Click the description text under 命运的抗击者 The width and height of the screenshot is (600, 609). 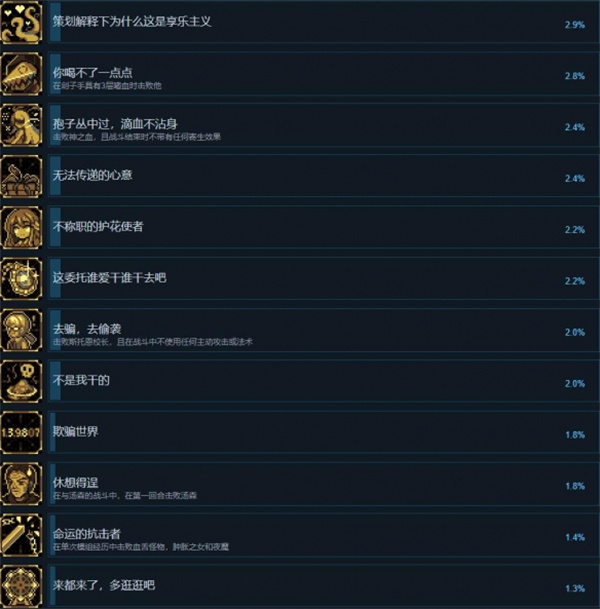click(141, 547)
